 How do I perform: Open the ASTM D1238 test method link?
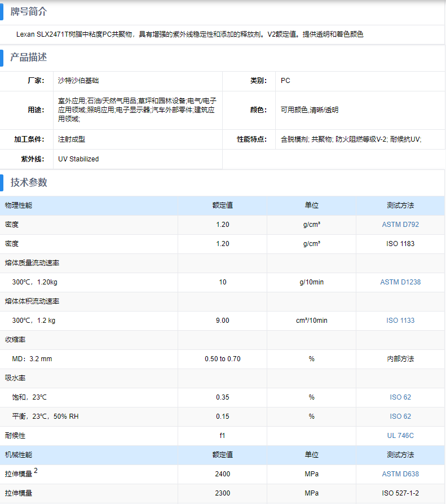point(400,282)
